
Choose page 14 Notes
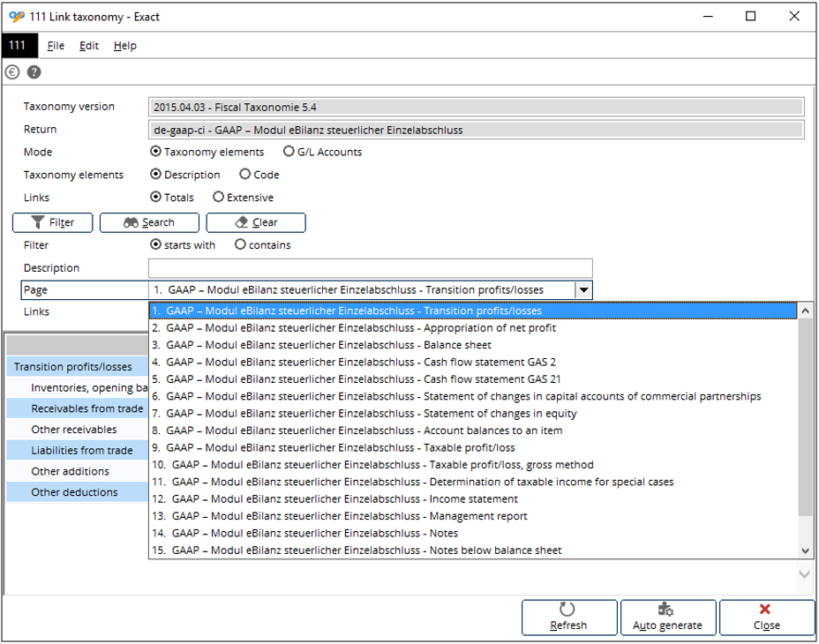(x=473, y=533)
